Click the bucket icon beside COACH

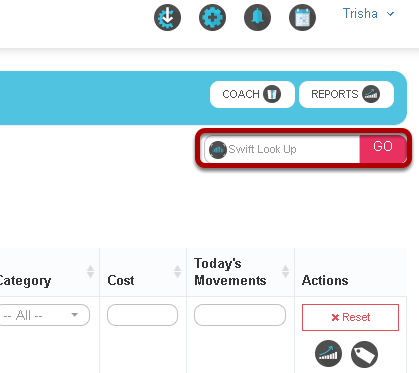pos(272,94)
